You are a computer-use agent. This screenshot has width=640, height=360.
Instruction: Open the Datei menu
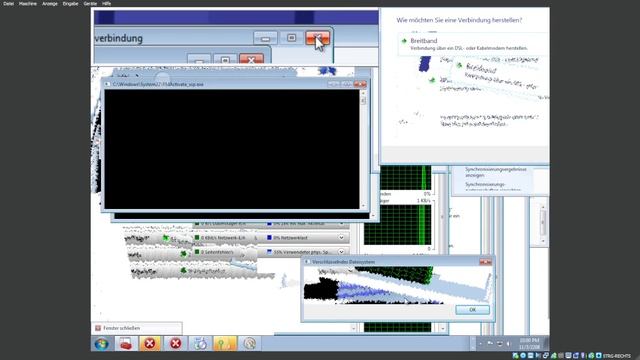click(x=8, y=3)
